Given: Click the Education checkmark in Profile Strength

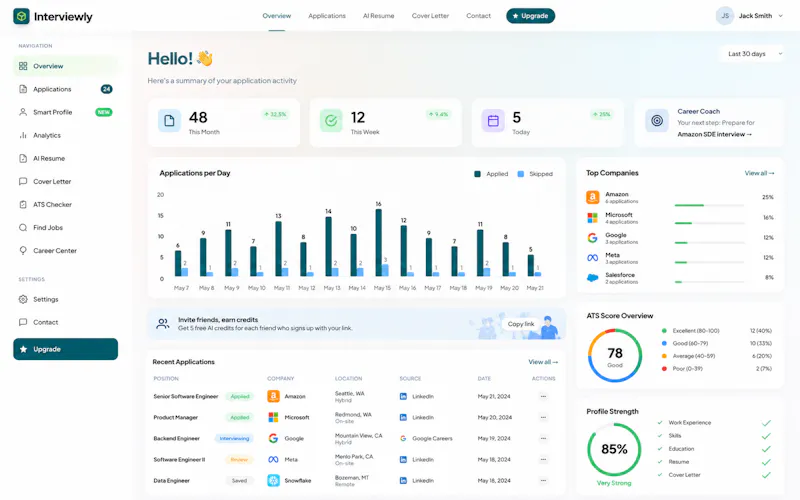Looking at the screenshot, I should [766, 449].
